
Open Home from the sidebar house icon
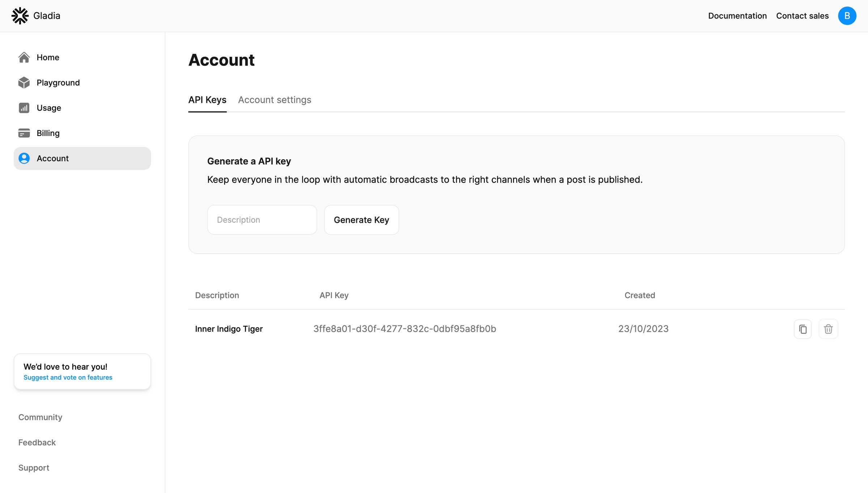(24, 57)
